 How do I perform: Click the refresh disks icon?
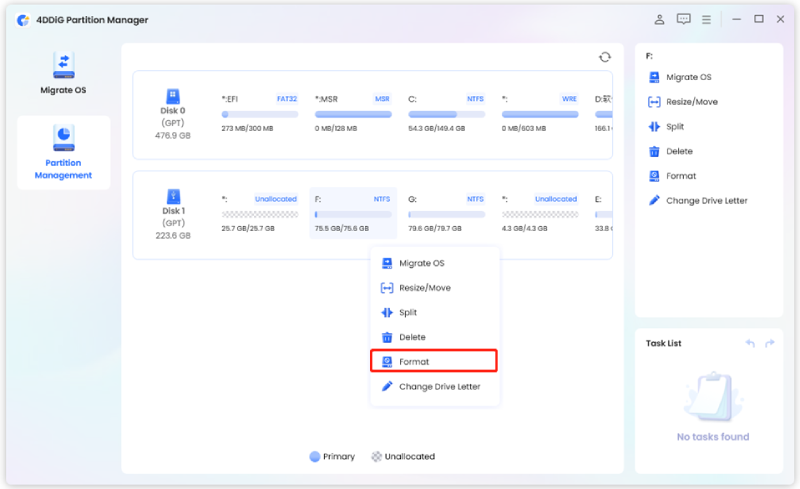(605, 57)
